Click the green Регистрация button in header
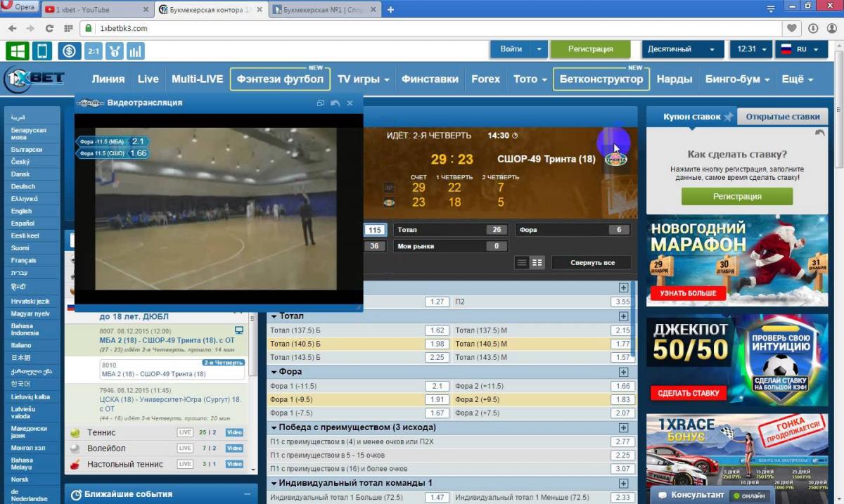Screen dimensions: 844x504 pos(590,49)
